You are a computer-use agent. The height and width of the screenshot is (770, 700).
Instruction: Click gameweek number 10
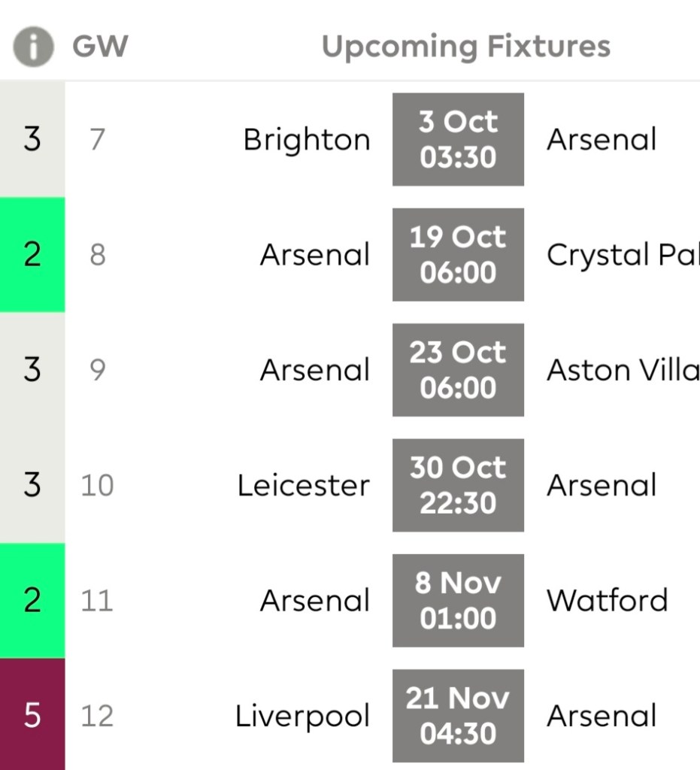click(97, 486)
